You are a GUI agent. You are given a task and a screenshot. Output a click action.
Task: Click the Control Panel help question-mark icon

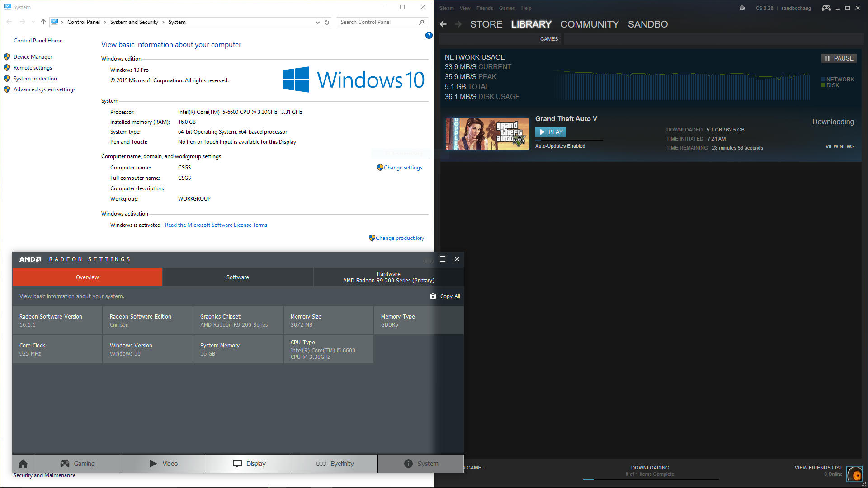(429, 35)
